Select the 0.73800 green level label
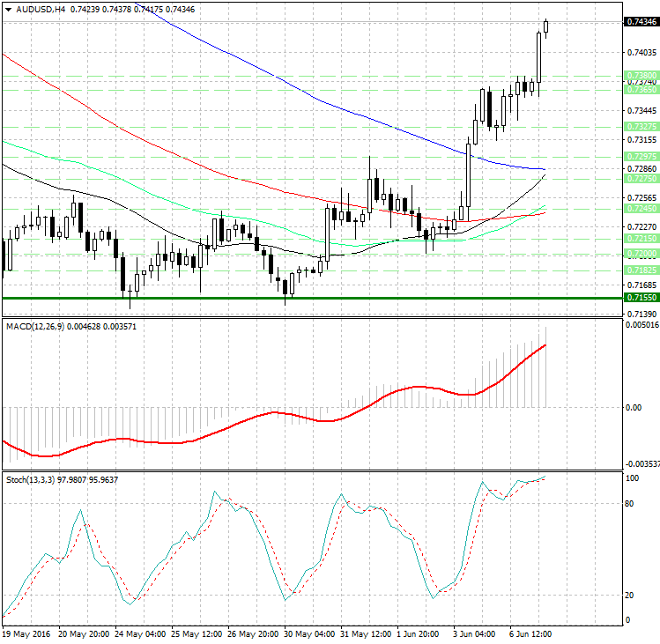The image size is (660, 644). point(641,76)
